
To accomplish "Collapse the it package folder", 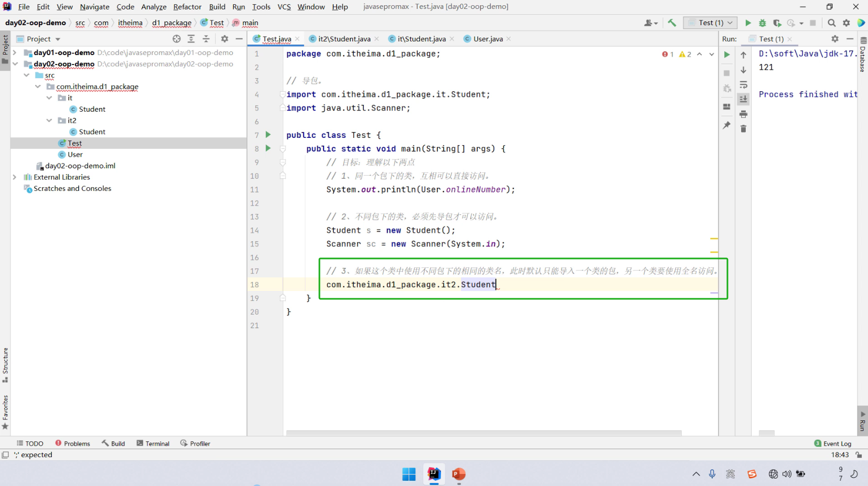I will pos(49,98).
